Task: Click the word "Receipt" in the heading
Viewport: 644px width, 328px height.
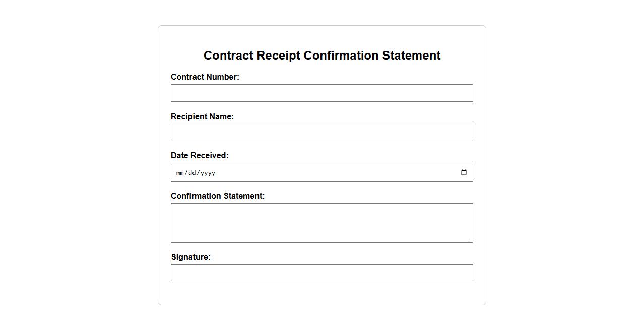Action: (x=278, y=56)
